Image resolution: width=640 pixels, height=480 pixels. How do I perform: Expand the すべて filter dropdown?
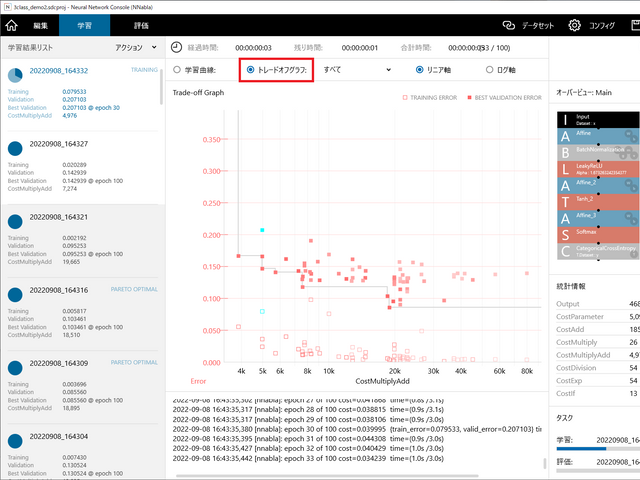click(357, 70)
